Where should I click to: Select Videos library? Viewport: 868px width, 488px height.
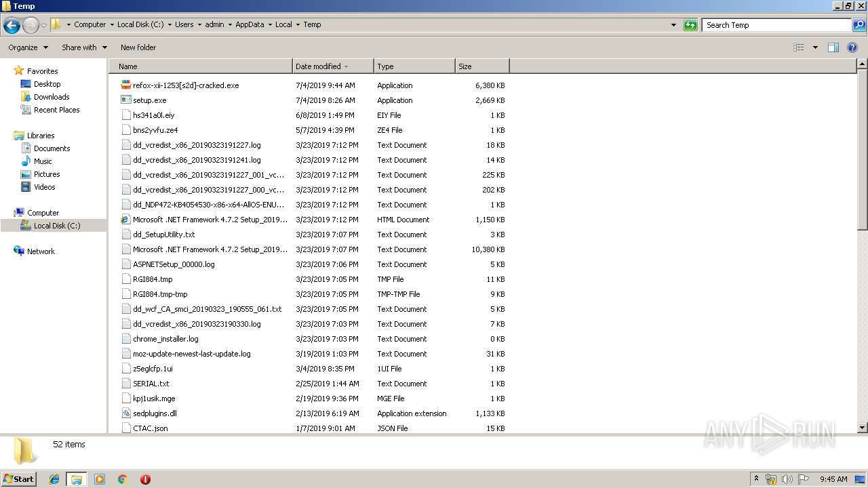(44, 187)
